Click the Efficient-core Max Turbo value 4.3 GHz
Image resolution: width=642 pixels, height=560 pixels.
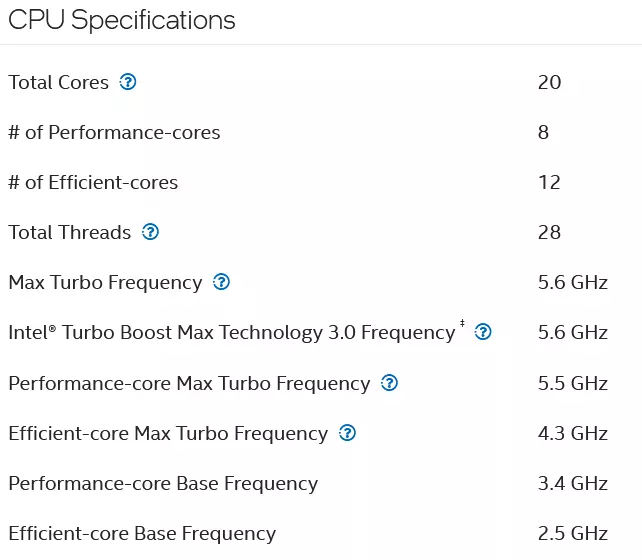[x=573, y=434]
